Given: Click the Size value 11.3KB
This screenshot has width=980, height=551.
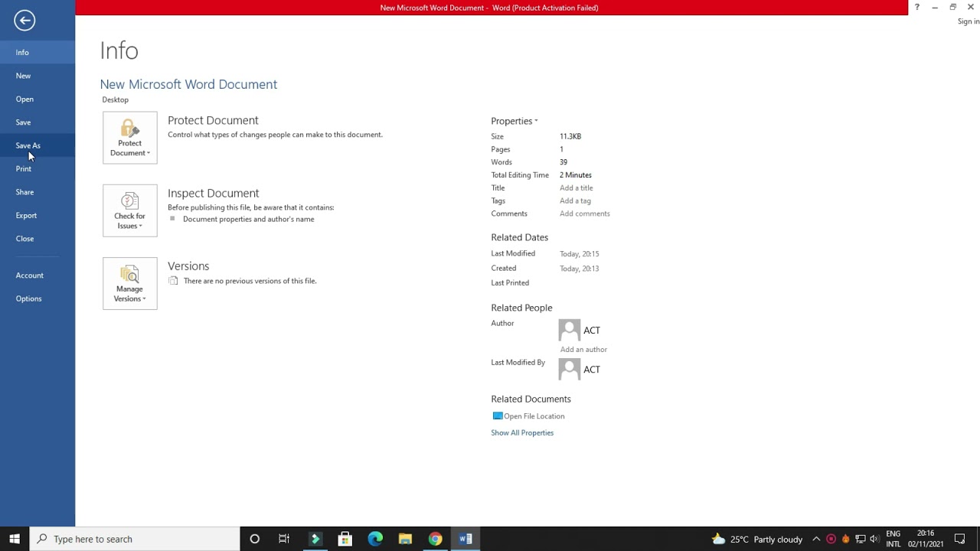Looking at the screenshot, I should pyautogui.click(x=570, y=136).
